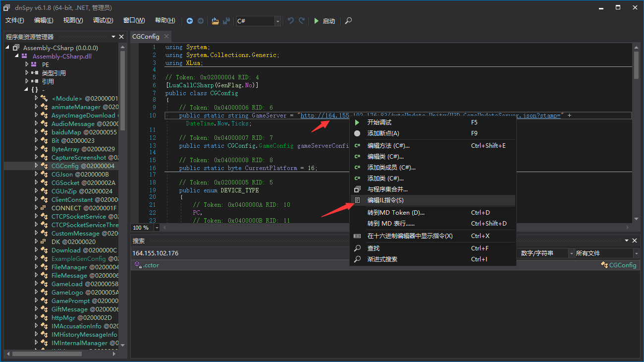
Task: Choose 添加断点(A) from context menu
Action: 383,133
